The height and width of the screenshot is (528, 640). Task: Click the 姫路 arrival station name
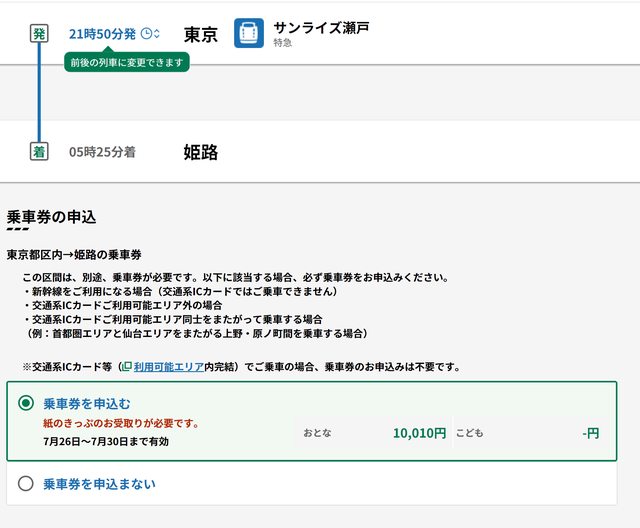(x=201, y=152)
